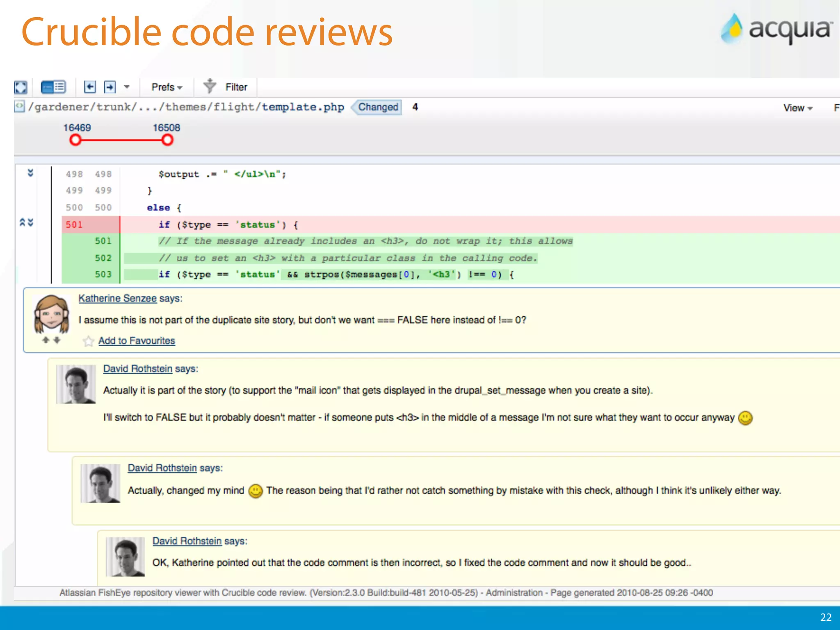
Task: Click David Rothstein avatar in last reply
Action: click(x=126, y=557)
